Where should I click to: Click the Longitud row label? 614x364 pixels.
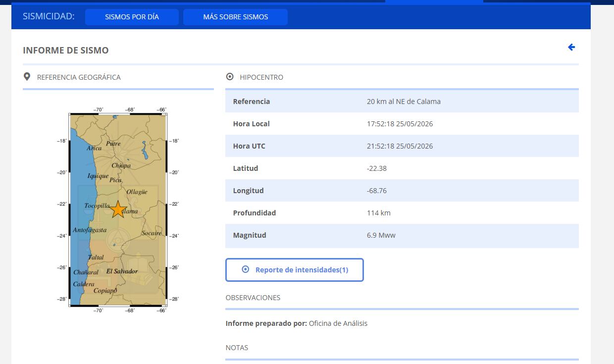249,191
